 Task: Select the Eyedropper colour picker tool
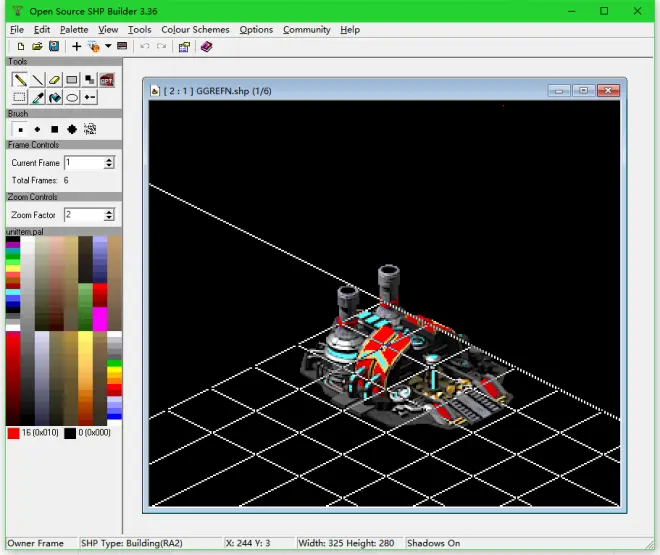pyautogui.click(x=37, y=98)
